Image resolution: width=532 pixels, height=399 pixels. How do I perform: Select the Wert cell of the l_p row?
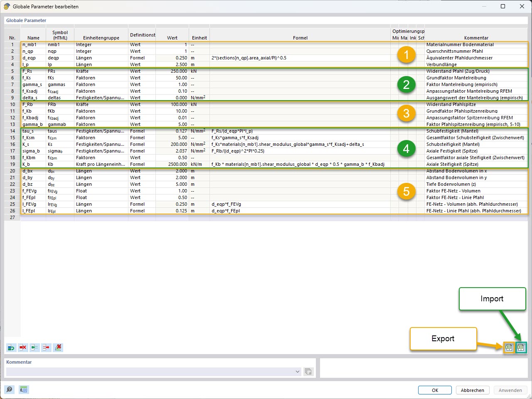point(172,64)
